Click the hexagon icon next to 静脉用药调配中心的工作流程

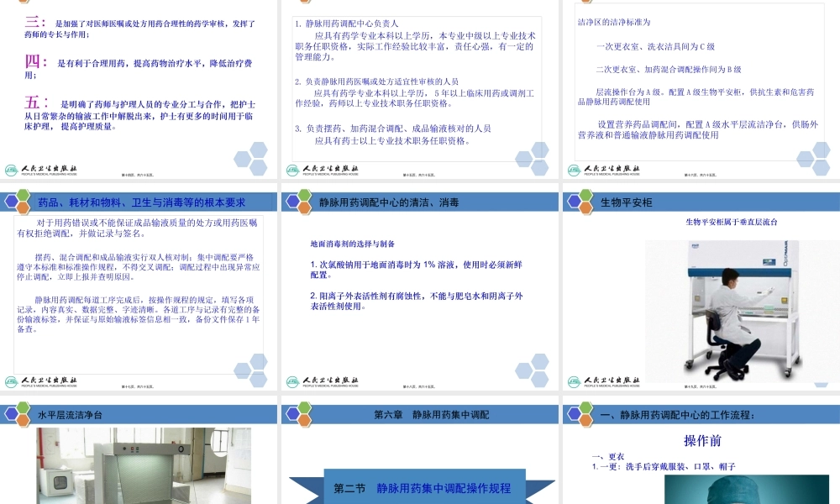click(581, 412)
